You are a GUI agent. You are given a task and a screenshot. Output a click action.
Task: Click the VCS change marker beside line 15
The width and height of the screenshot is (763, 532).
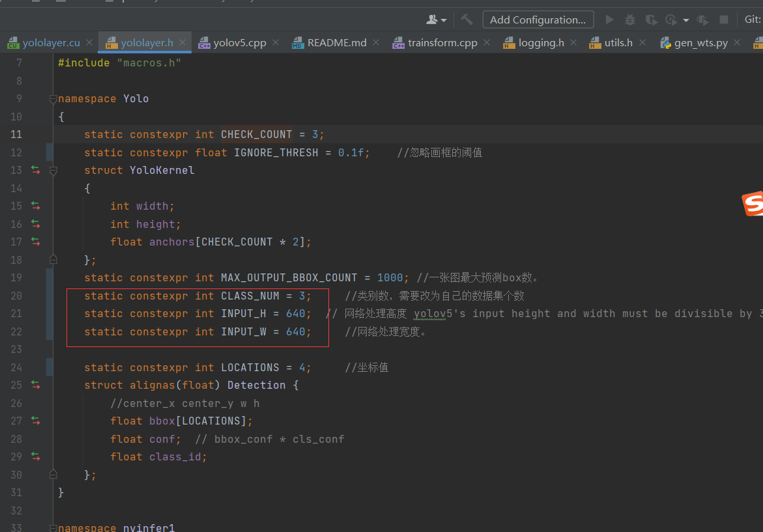(x=36, y=206)
